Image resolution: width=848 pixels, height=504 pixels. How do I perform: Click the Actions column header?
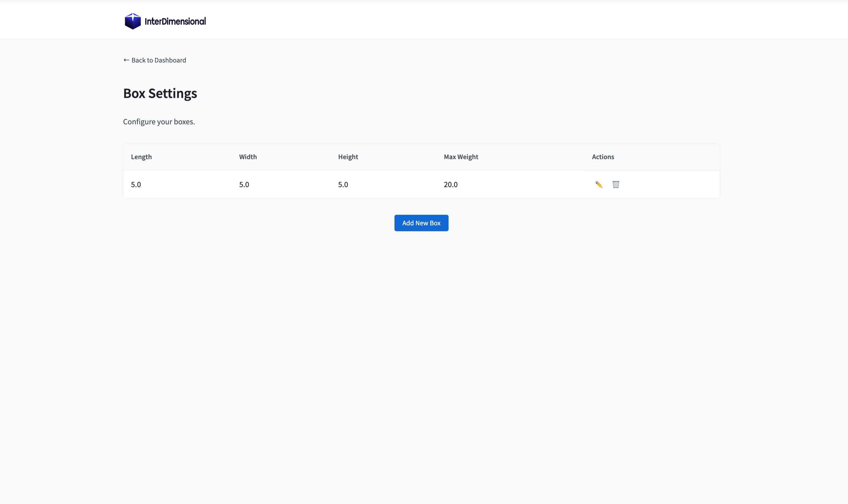click(603, 157)
